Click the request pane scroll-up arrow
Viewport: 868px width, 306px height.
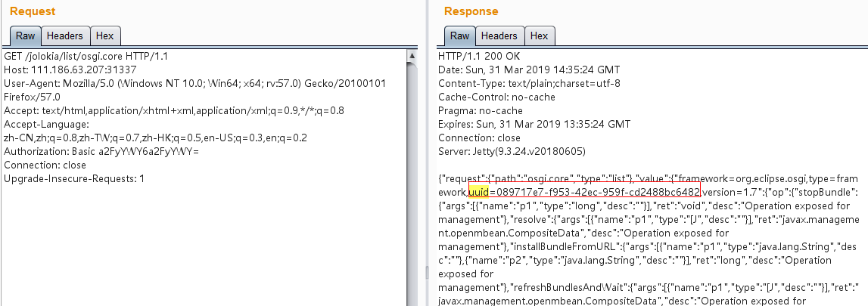click(x=412, y=56)
